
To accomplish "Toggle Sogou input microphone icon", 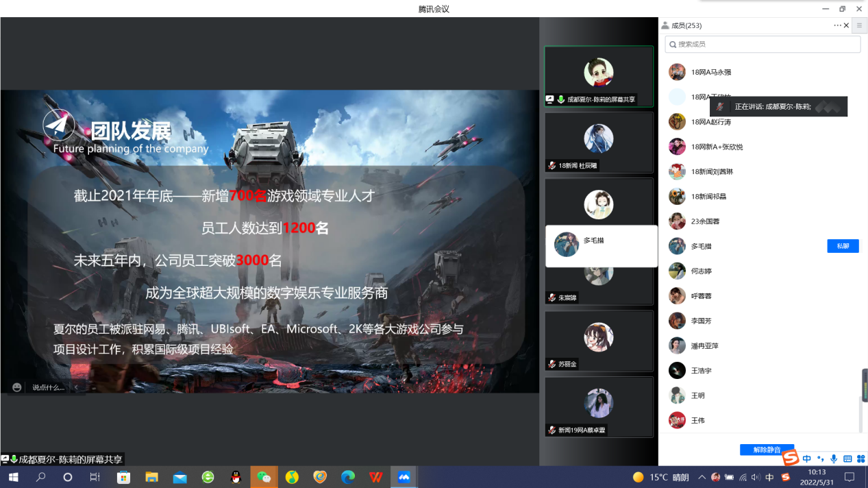I will pyautogui.click(x=834, y=459).
